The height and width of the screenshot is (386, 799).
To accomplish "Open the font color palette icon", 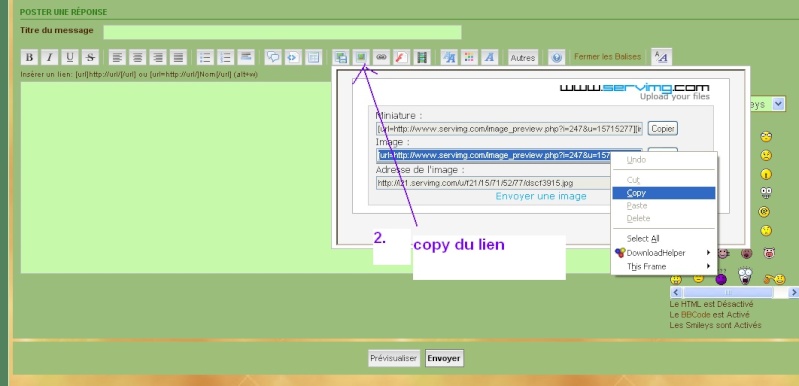I will point(469,57).
